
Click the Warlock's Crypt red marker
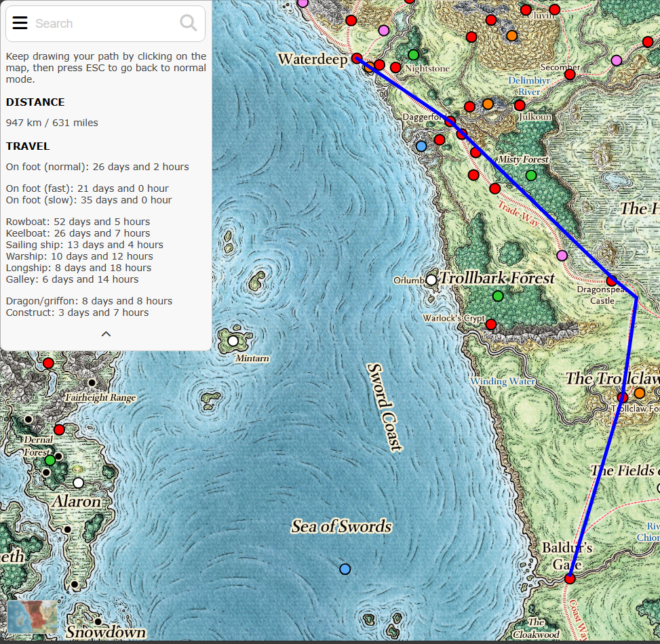(x=491, y=324)
